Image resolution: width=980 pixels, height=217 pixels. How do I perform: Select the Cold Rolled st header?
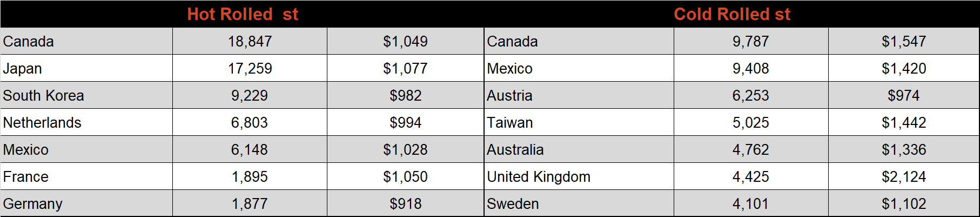point(732,14)
